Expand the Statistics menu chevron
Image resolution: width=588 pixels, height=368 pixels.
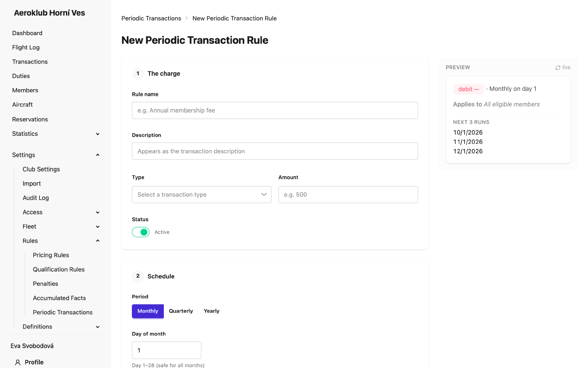click(98, 134)
